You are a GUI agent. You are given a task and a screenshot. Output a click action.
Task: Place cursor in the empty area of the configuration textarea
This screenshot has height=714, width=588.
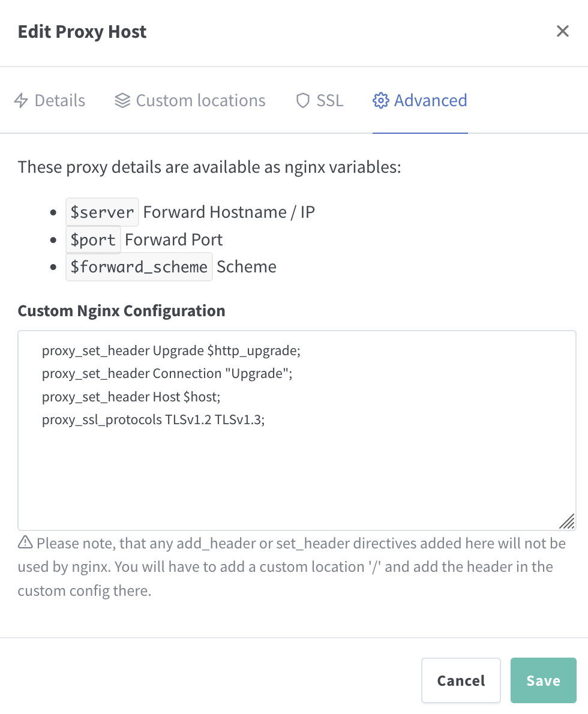point(297,474)
